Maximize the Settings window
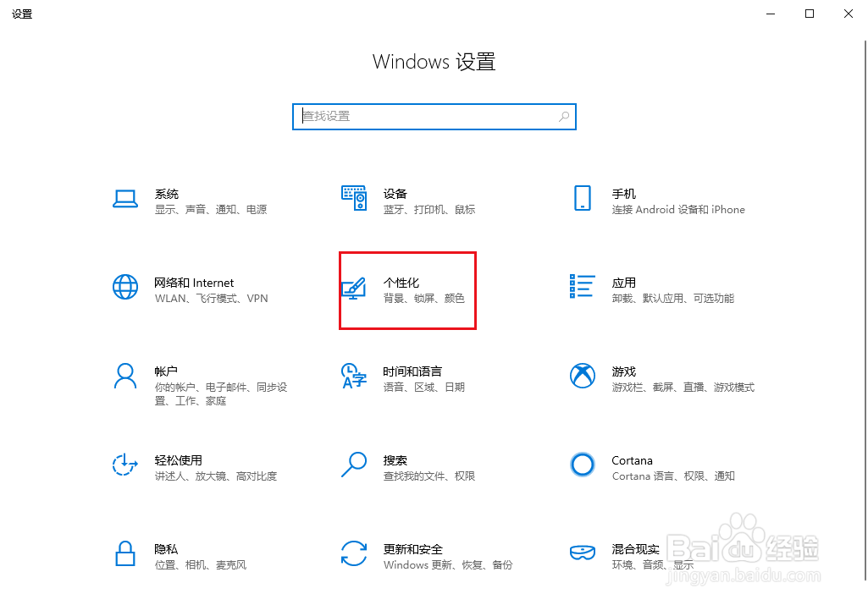This screenshot has height=605, width=868. tap(810, 14)
